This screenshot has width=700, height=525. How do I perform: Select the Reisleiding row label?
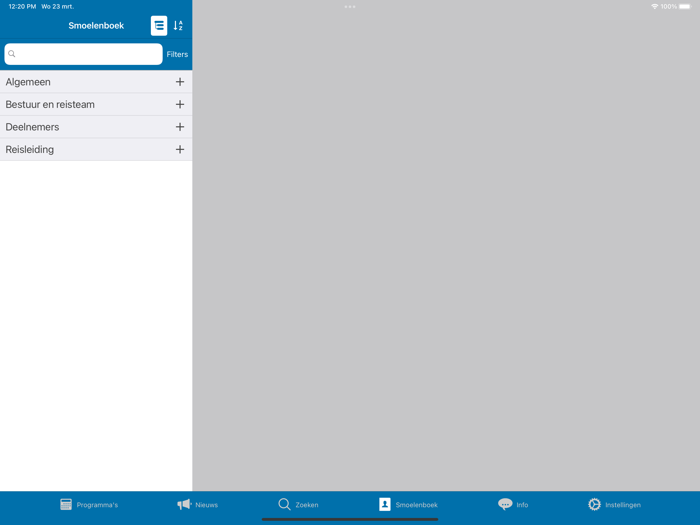click(x=29, y=150)
